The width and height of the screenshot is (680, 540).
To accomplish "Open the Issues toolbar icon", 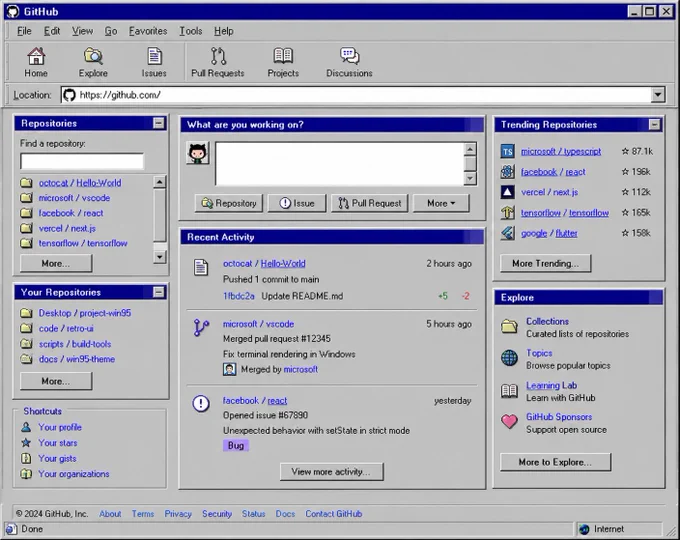I will [154, 62].
